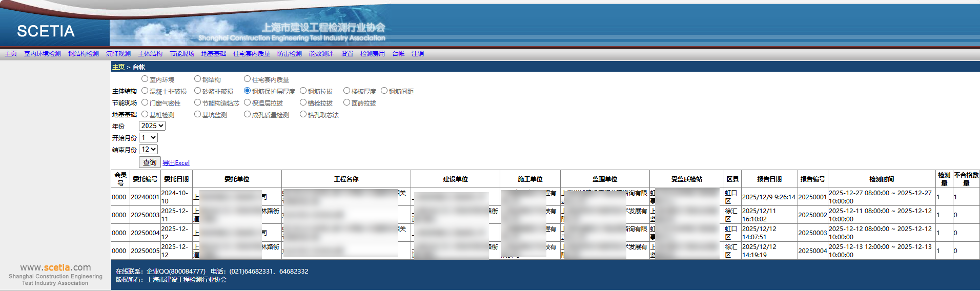Click the 主页 breadcrumb link
The image size is (980, 291).
(x=118, y=67)
